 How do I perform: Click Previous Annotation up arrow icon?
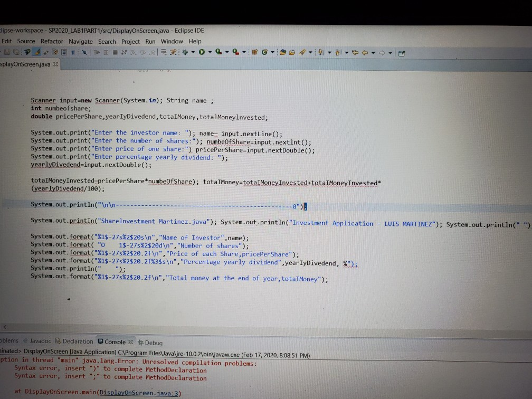pos(338,53)
